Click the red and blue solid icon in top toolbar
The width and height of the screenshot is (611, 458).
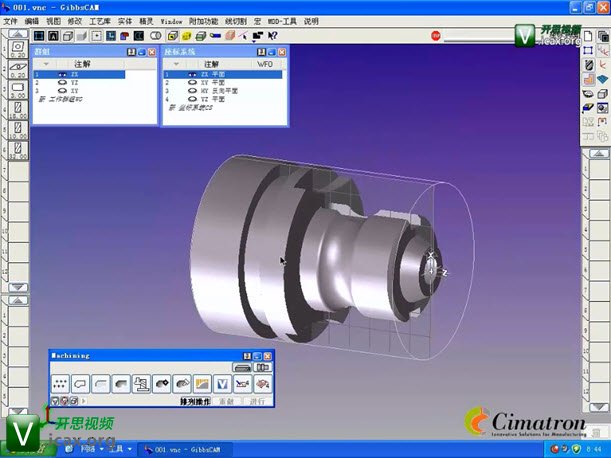tap(125, 36)
